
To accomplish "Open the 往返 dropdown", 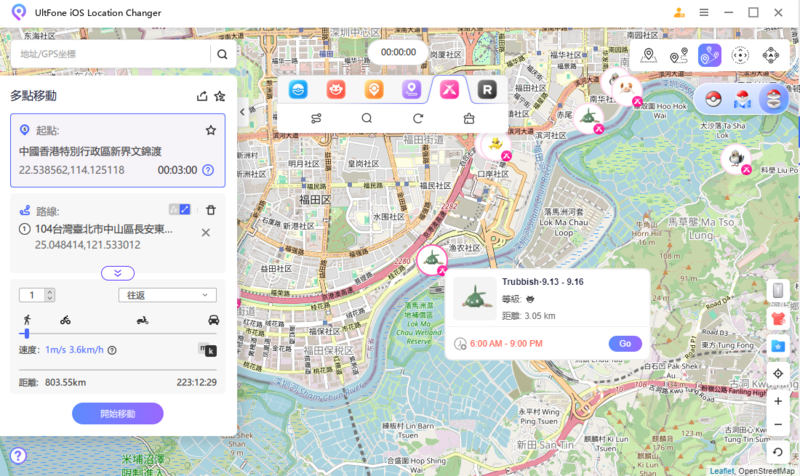I will pyautogui.click(x=167, y=295).
